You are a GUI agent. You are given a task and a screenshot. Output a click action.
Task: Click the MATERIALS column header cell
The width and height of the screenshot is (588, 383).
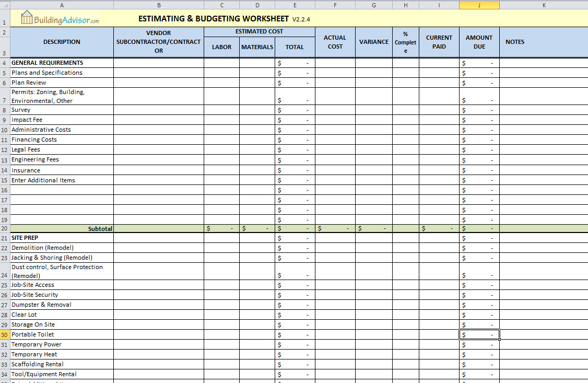(x=257, y=47)
